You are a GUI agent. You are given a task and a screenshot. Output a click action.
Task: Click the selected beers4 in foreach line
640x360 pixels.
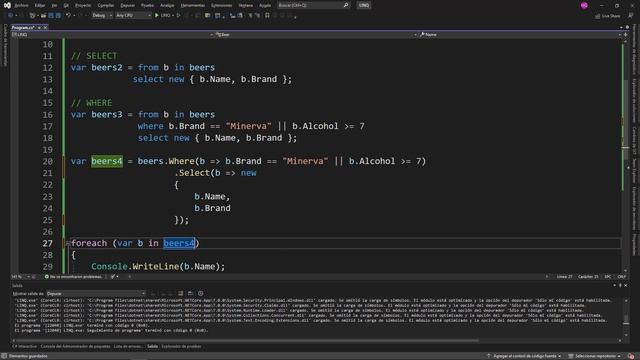click(x=179, y=243)
